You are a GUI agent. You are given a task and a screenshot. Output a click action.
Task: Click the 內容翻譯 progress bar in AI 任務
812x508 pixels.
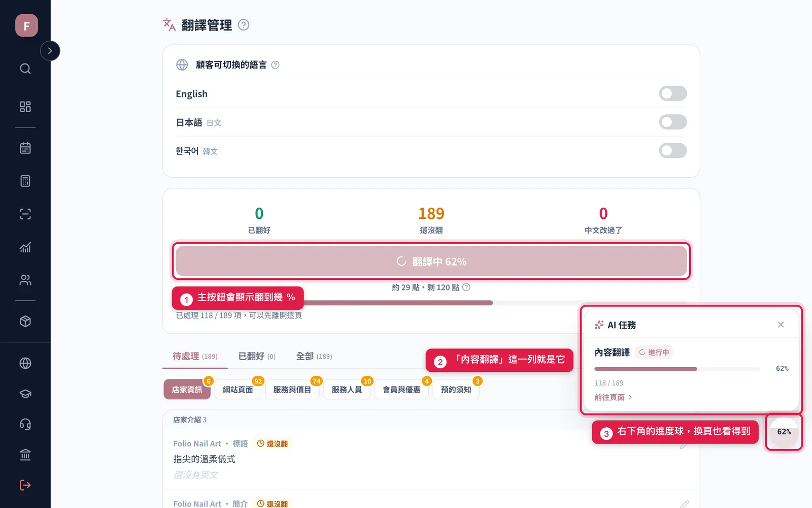tap(678, 369)
